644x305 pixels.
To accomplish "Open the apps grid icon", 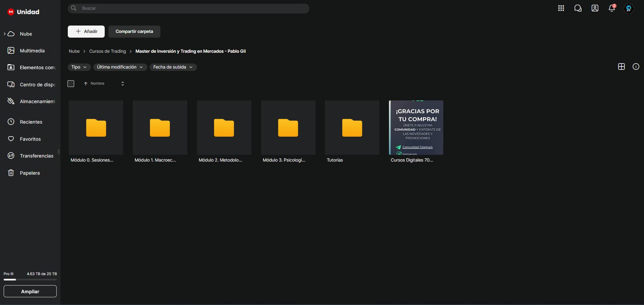I will coord(561,8).
